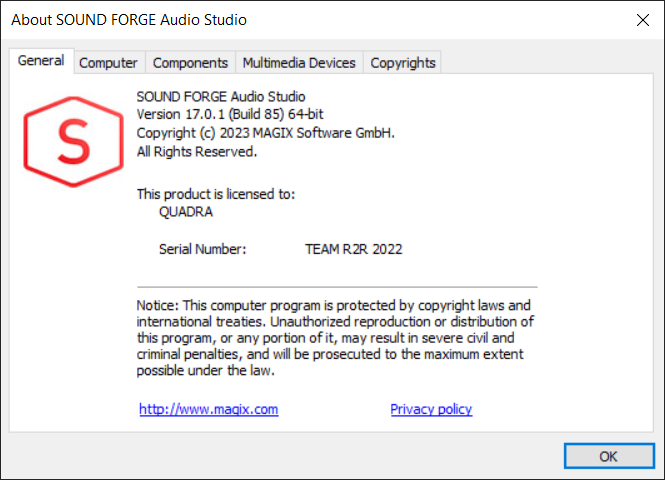665x480 pixels.
Task: Select the Multimedia Devices tab
Action: pyautogui.click(x=299, y=63)
